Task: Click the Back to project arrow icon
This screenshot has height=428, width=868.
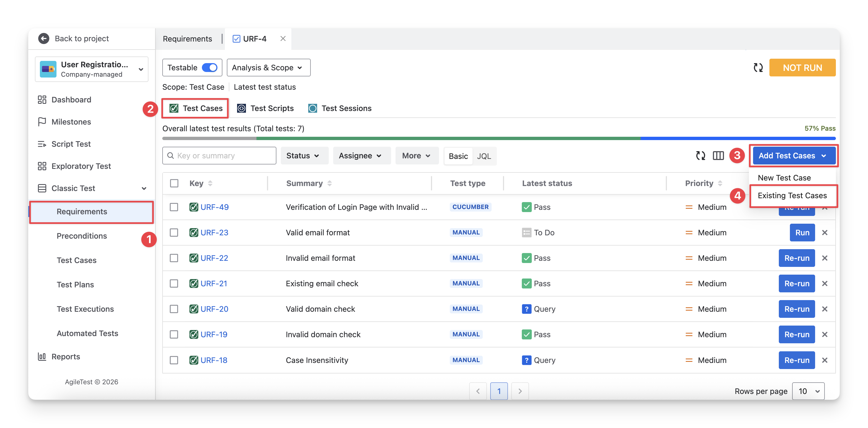Action: pos(43,38)
